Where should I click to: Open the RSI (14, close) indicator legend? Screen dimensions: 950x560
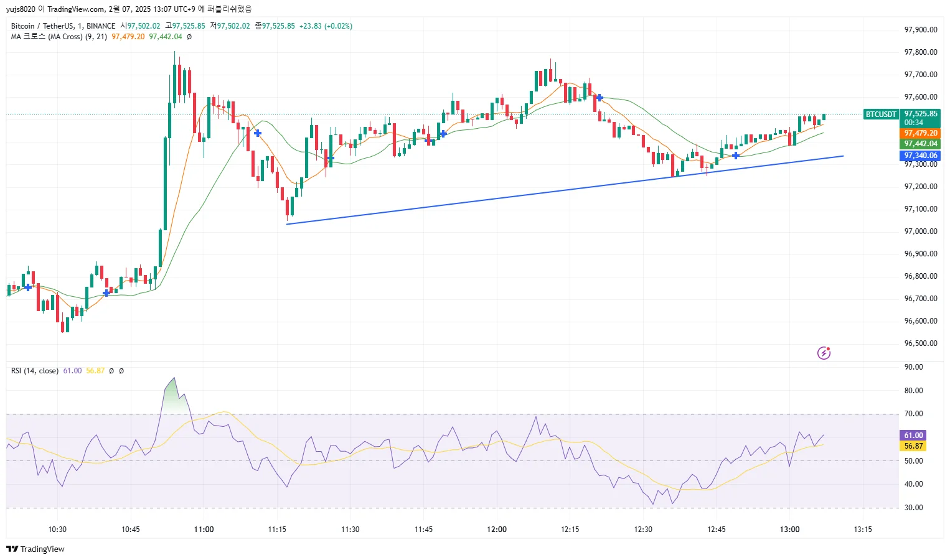(x=35, y=371)
